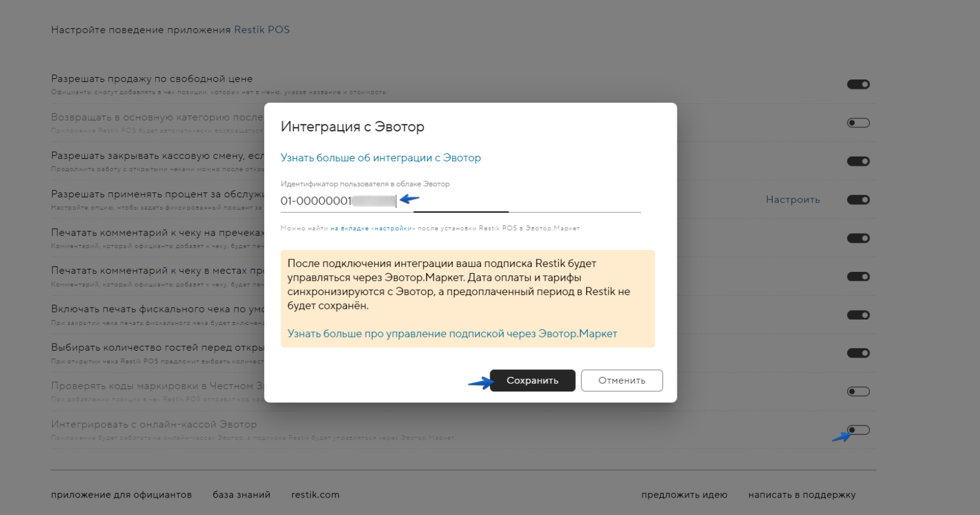The image size is (980, 515).
Task: Toggle 'Разрешать применять процент за обслуживание' switch
Action: 858,200
